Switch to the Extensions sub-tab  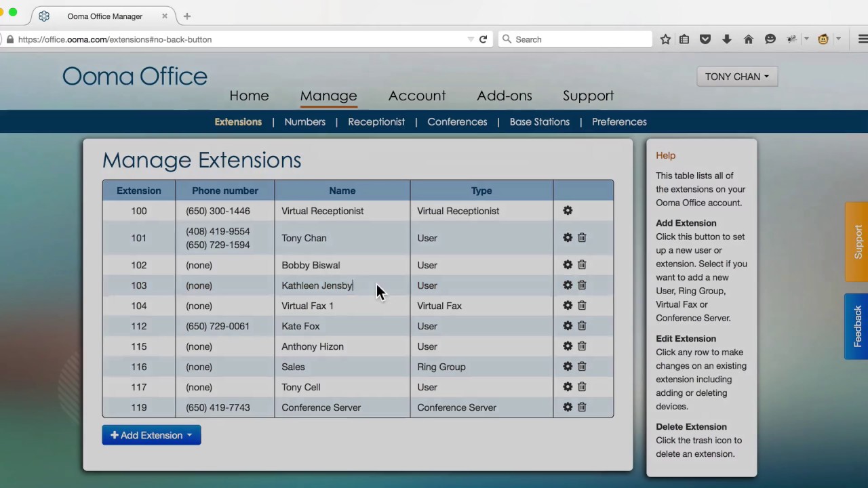pyautogui.click(x=238, y=122)
